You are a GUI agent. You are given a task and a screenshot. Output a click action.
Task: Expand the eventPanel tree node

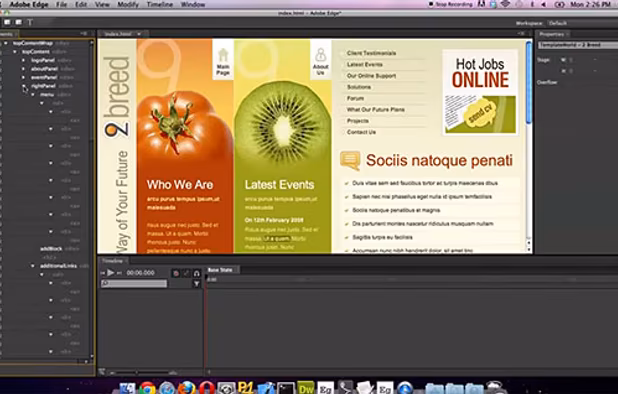click(24, 78)
